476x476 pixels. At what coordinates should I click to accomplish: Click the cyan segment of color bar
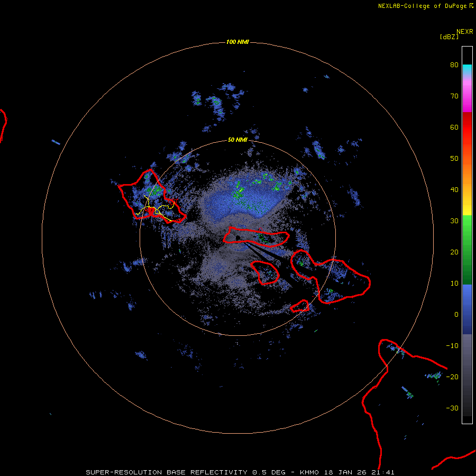click(x=467, y=69)
